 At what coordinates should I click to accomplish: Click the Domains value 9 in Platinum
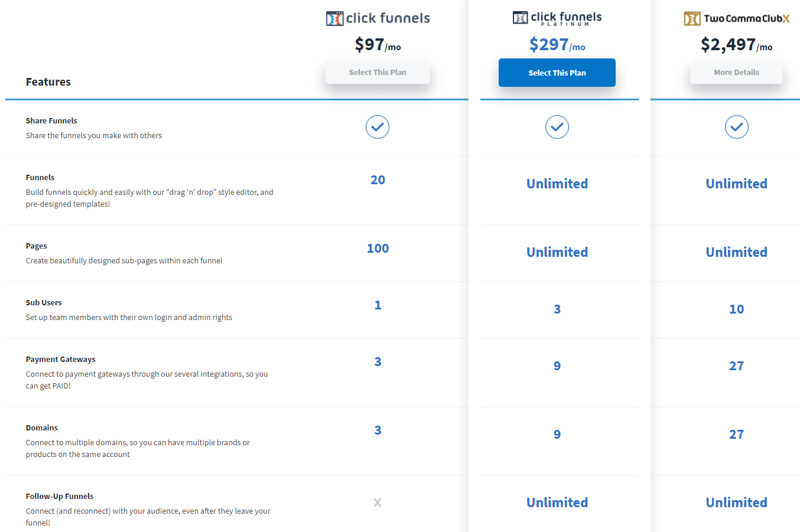557,435
